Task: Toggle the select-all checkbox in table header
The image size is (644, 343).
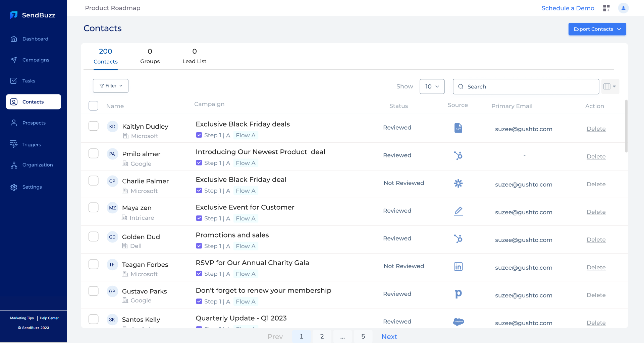Action: 93,106
